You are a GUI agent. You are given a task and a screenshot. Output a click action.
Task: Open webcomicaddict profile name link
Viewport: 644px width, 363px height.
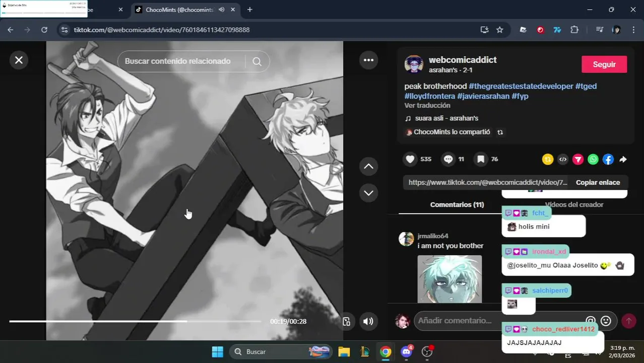[463, 60]
